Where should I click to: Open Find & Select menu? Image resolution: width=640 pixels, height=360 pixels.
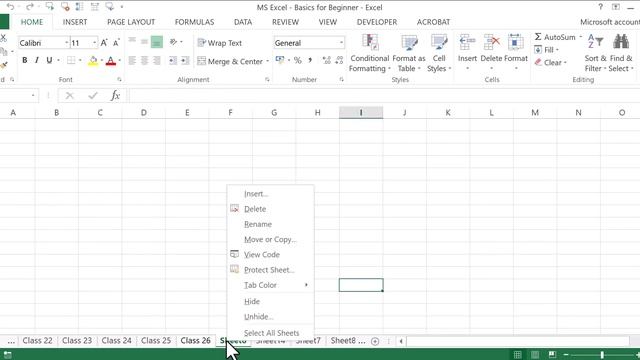[x=621, y=53]
